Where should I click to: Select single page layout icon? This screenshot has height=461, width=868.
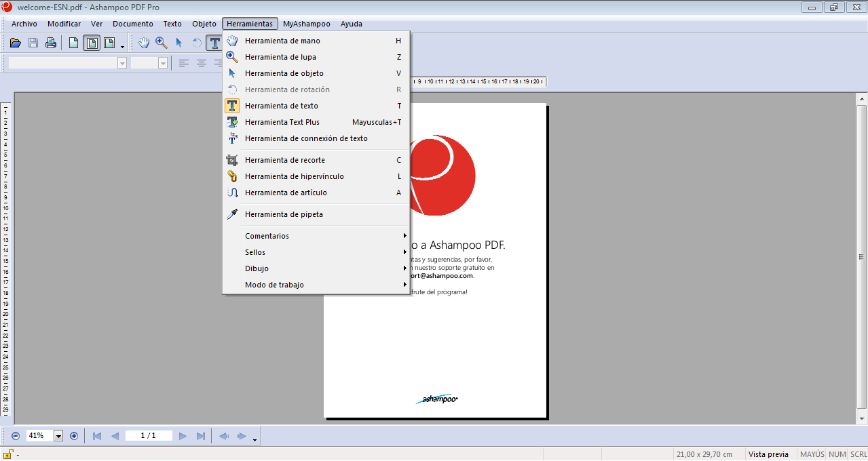point(74,43)
